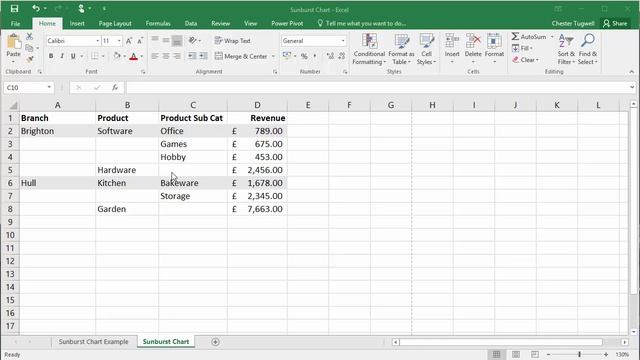
Task: Apply the red Font Color A
Action: [x=133, y=56]
